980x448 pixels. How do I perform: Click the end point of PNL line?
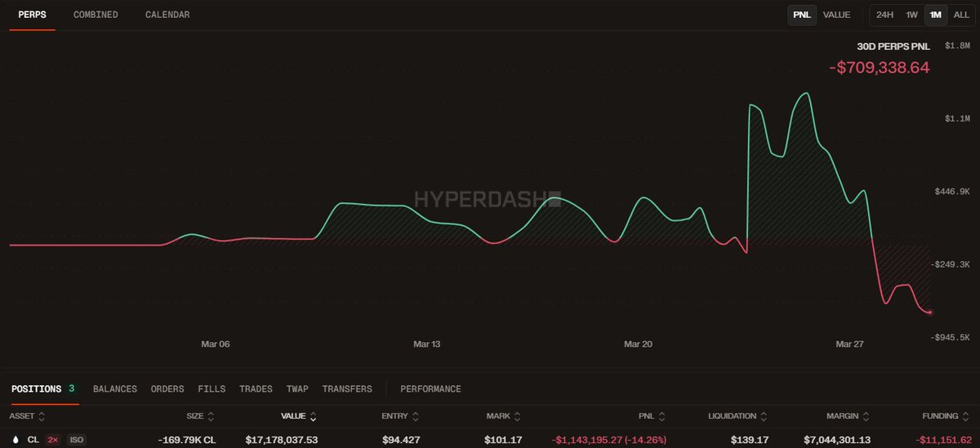930,313
